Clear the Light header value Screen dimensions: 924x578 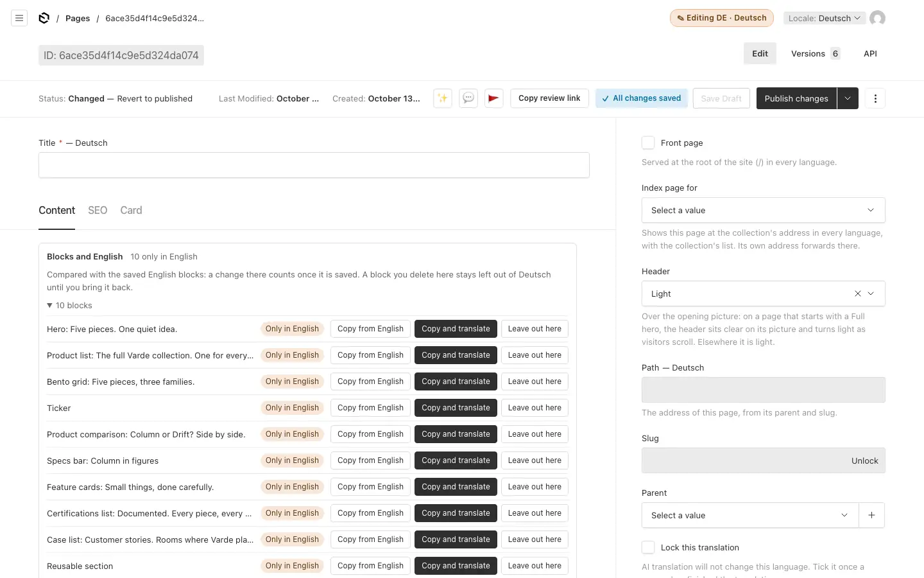[x=858, y=293]
